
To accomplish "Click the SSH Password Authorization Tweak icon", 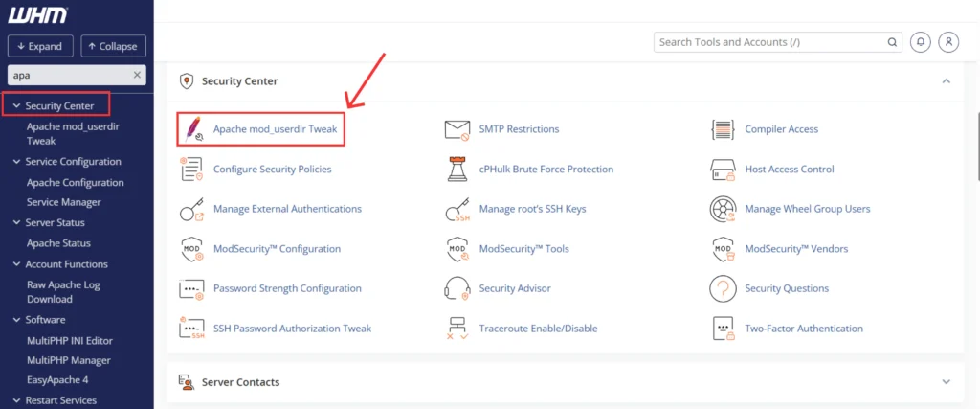I will (x=191, y=329).
